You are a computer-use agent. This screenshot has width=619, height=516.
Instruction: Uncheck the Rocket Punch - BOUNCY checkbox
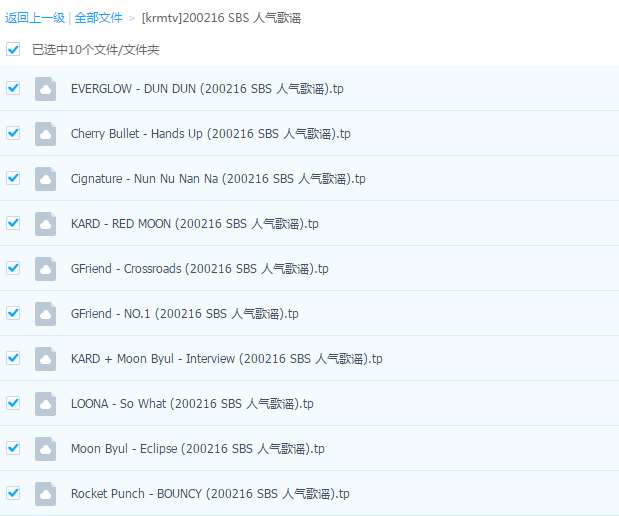tap(13, 493)
